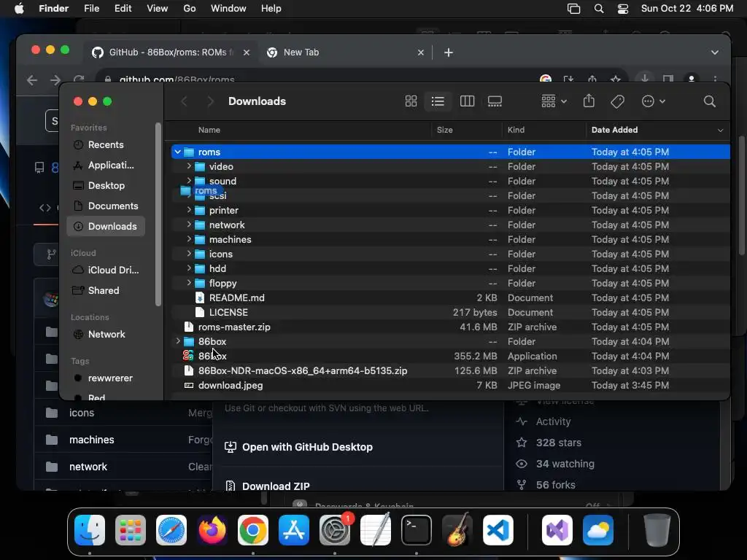Open the View menu
Screen dimensions: 747x560
tap(158, 9)
